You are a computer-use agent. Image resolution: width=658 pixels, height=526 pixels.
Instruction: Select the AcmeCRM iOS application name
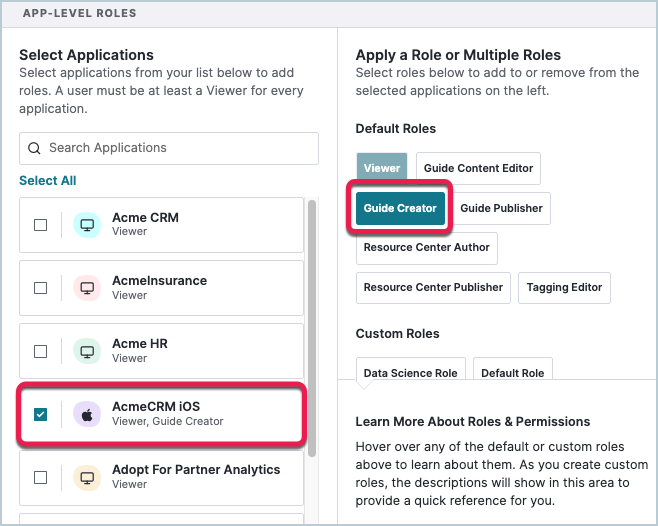pos(156,406)
